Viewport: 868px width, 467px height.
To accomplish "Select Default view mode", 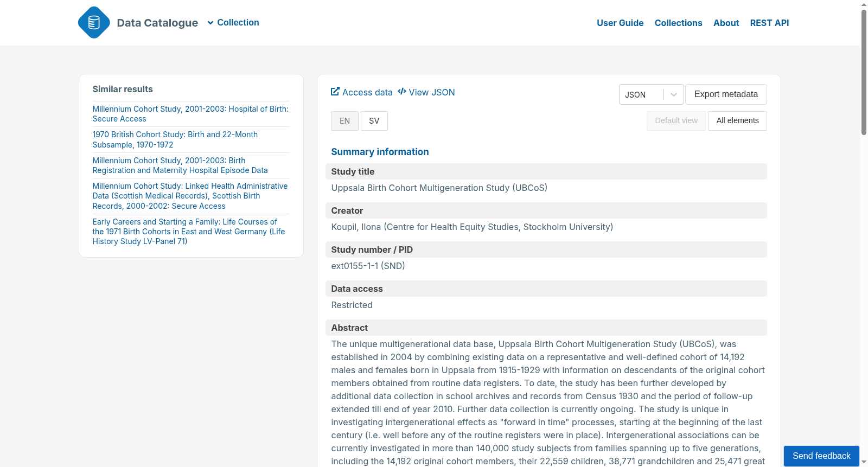I will pos(676,121).
